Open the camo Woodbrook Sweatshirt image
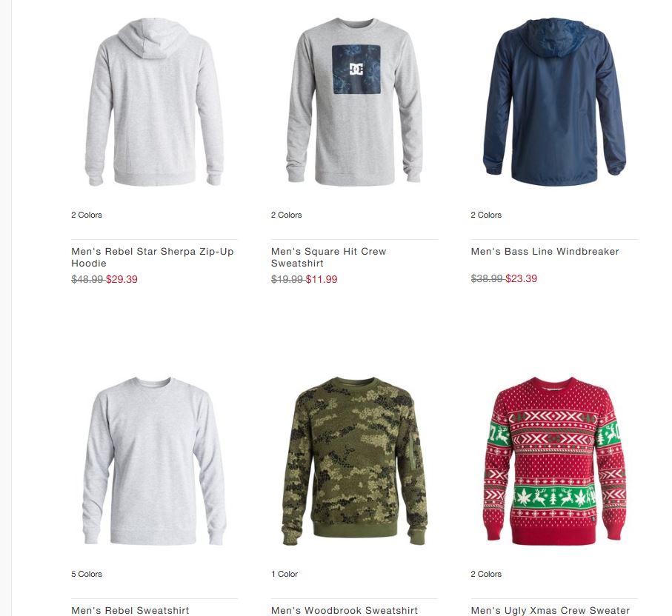Viewport: 672px width, 616px height. point(354,461)
